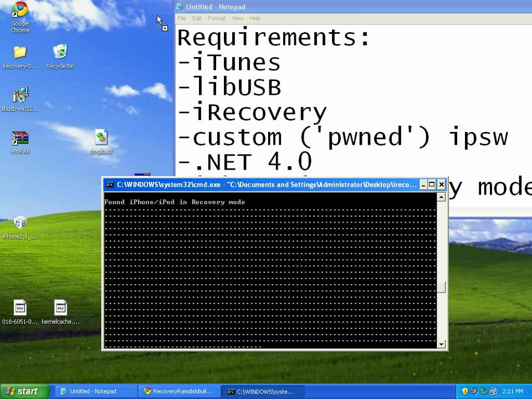Click the VMware Tools tray icon

[x=494, y=391]
